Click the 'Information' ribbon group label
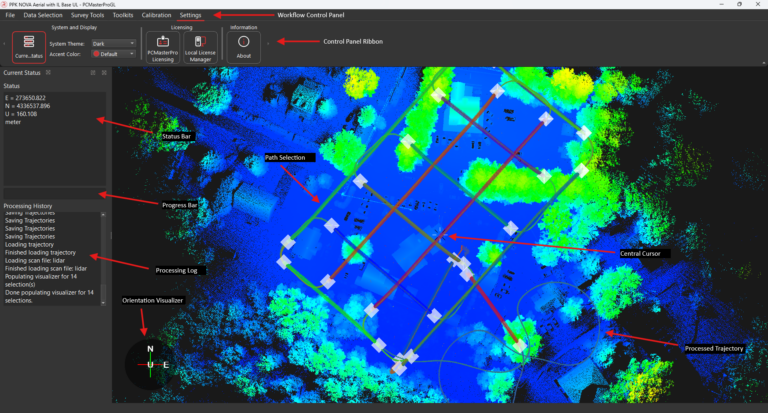Screen dimensions: 768x413 [243, 27]
